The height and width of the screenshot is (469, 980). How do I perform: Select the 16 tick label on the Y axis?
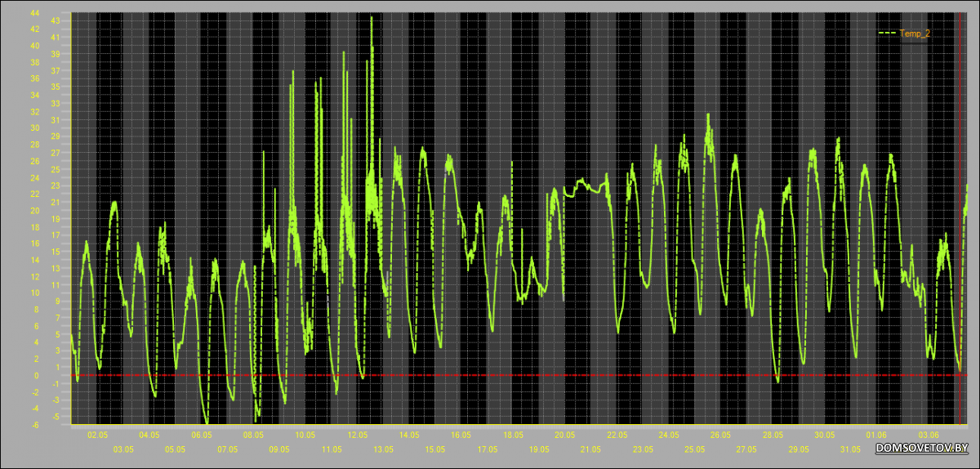point(33,243)
